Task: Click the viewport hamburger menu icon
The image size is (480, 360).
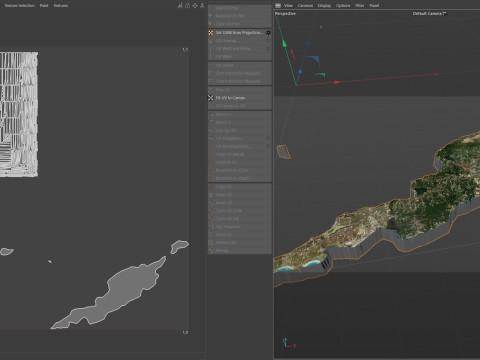Action: pyautogui.click(x=278, y=6)
